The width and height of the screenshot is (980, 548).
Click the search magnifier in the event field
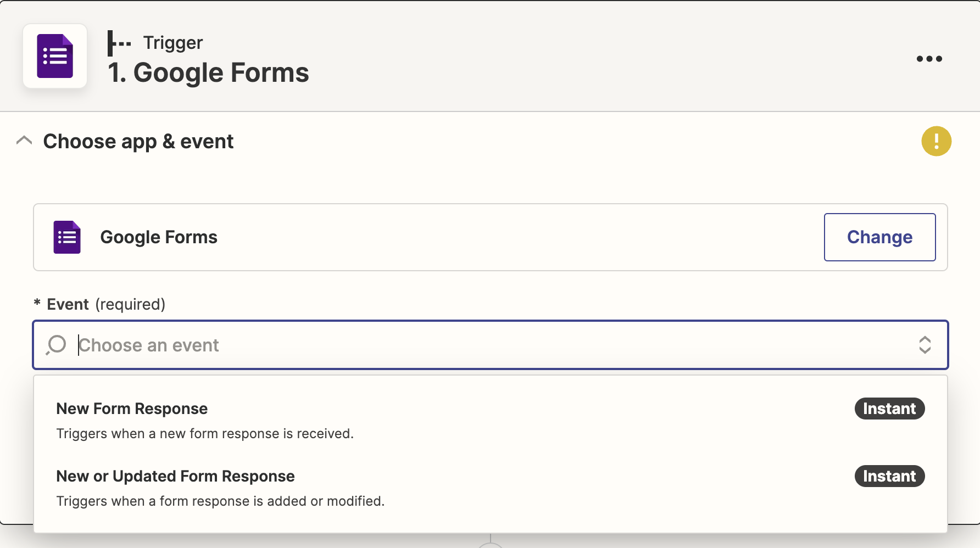(x=55, y=345)
